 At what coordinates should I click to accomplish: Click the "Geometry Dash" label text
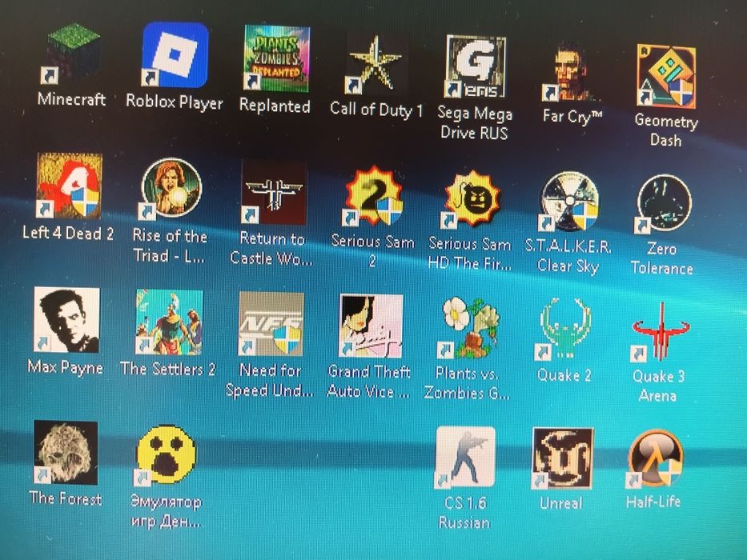666,130
